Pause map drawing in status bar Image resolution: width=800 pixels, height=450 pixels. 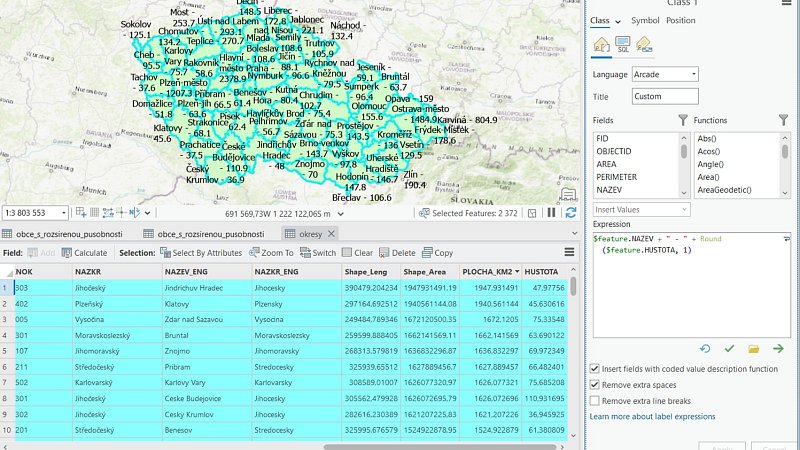(551, 213)
